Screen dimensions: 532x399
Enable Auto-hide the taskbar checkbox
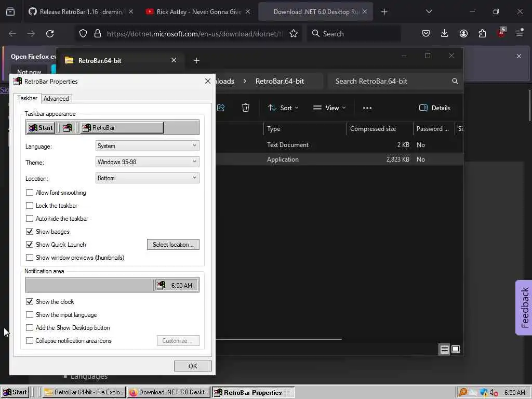tap(30, 219)
